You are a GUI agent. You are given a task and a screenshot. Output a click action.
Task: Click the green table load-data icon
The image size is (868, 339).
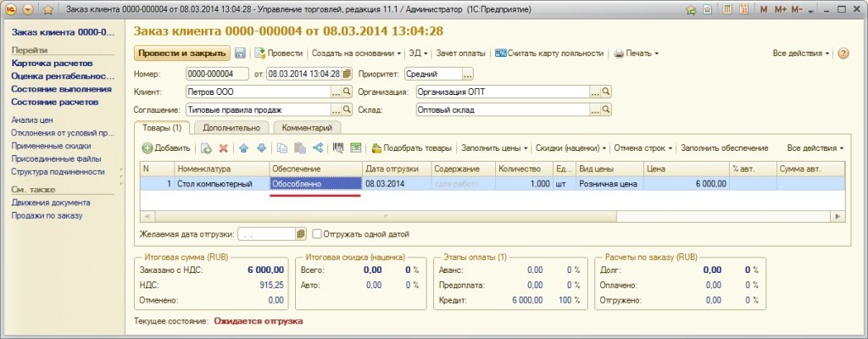tap(355, 148)
